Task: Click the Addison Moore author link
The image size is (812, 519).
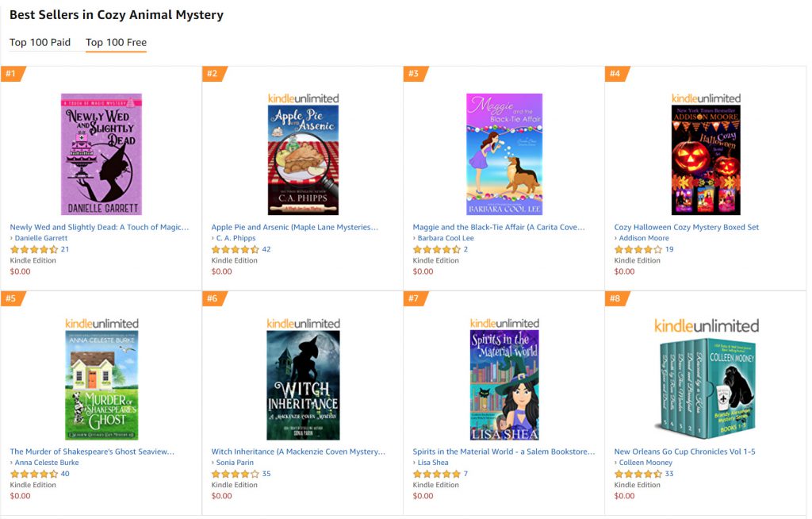Action: tap(644, 238)
